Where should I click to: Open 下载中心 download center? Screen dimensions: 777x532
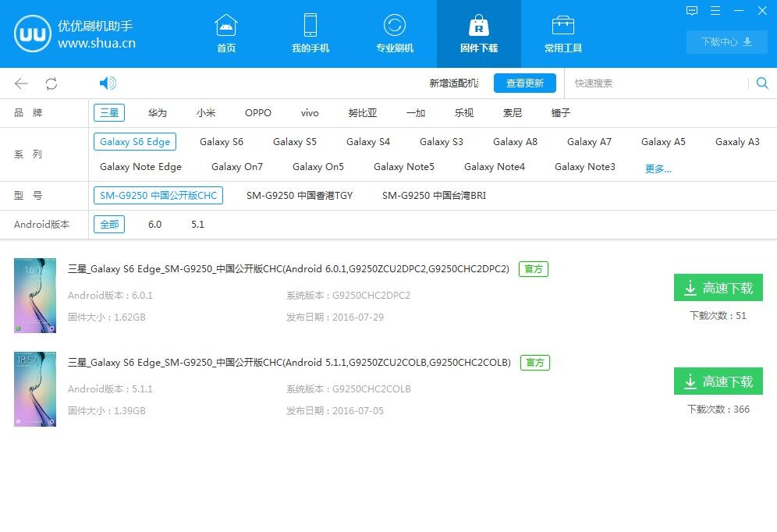726,42
